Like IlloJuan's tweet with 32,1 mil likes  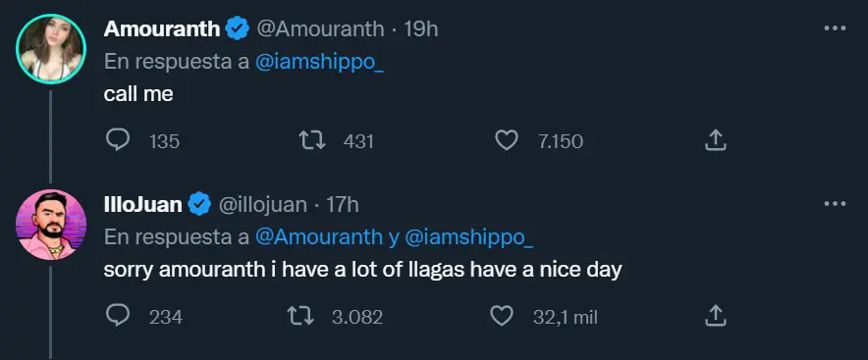[502, 316]
